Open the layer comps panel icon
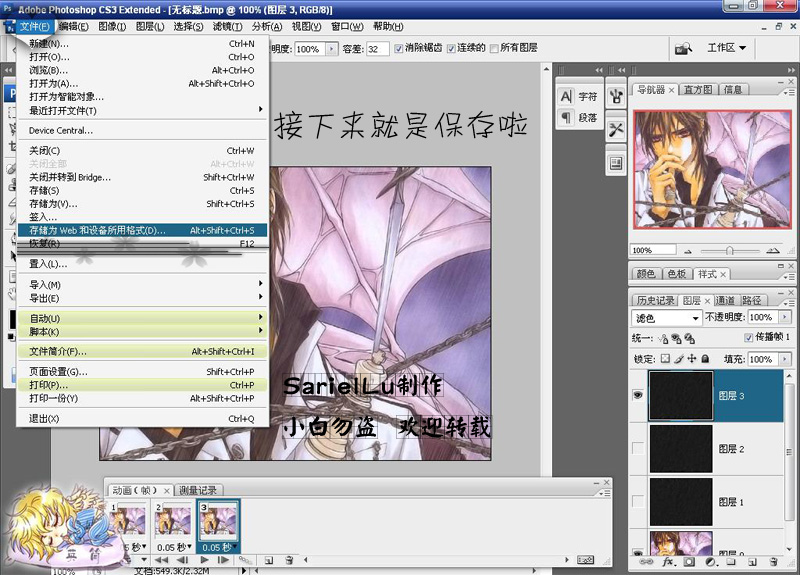 tap(616, 163)
